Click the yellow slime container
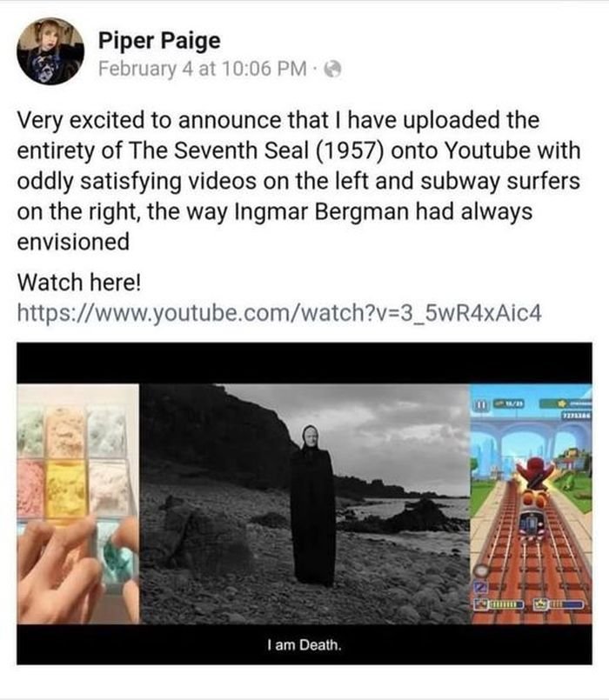This screenshot has height=700, width=609. click(x=66, y=490)
